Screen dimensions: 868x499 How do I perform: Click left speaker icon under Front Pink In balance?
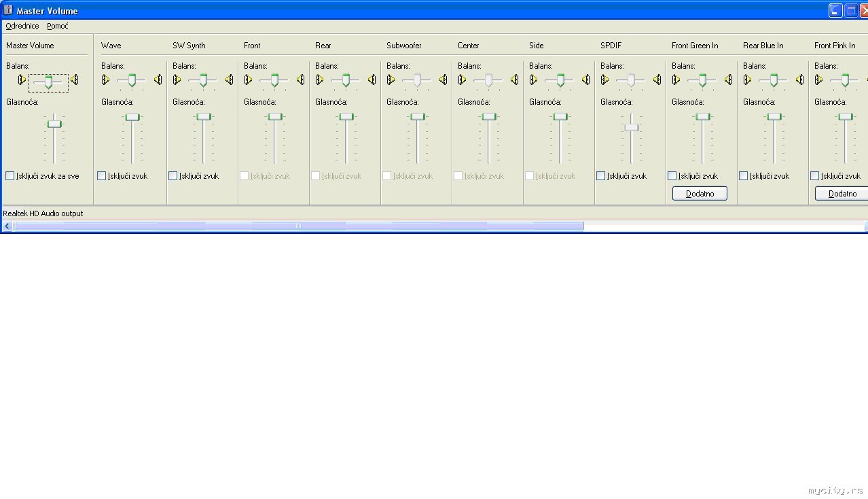click(x=818, y=80)
